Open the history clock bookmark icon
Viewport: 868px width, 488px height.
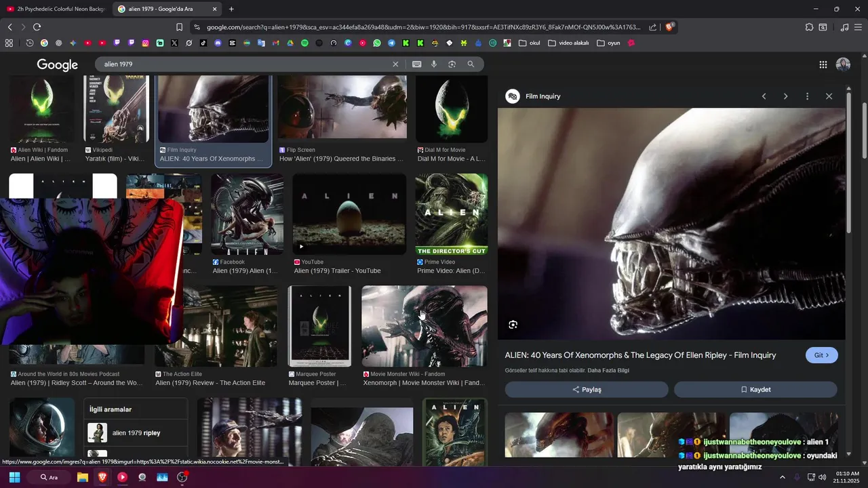[30, 43]
